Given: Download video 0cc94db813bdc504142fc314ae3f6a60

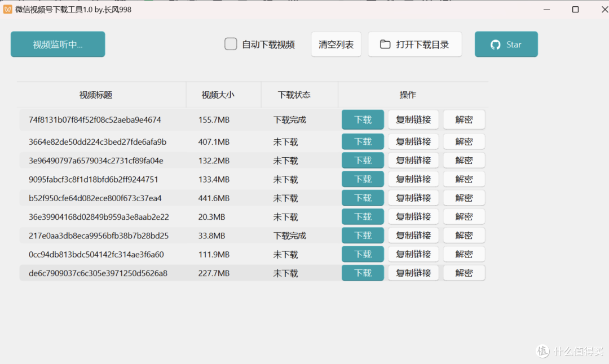Looking at the screenshot, I should (x=363, y=254).
